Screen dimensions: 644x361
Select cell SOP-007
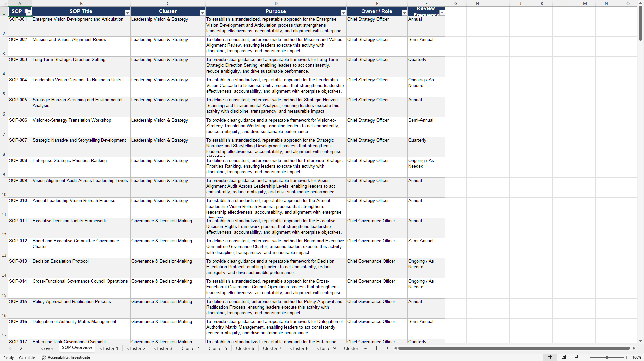(x=20, y=147)
